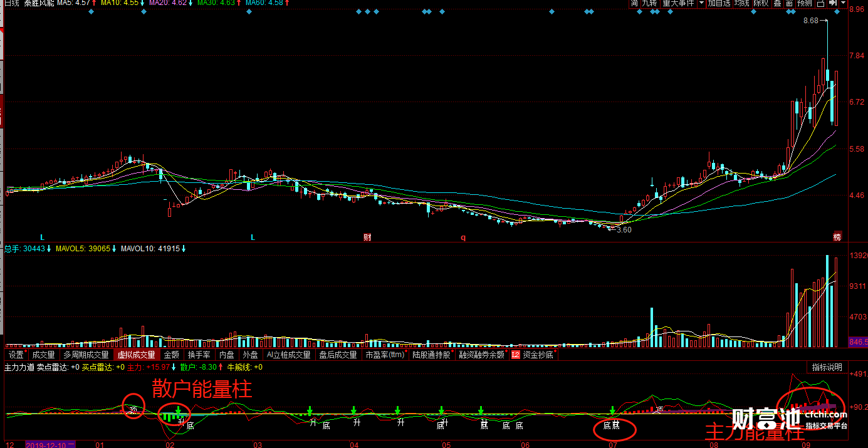Open the 盘后成交量 tab
This screenshot has width=868, height=448.
(338, 355)
